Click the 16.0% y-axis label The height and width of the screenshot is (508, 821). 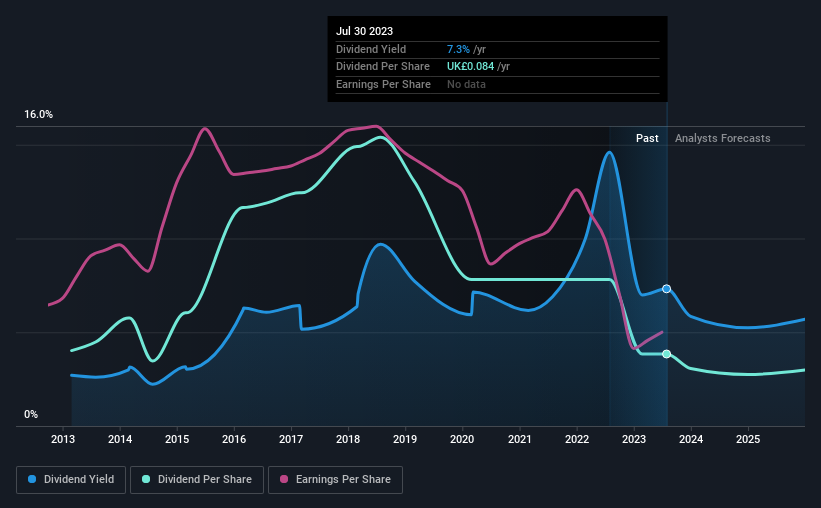click(39, 115)
